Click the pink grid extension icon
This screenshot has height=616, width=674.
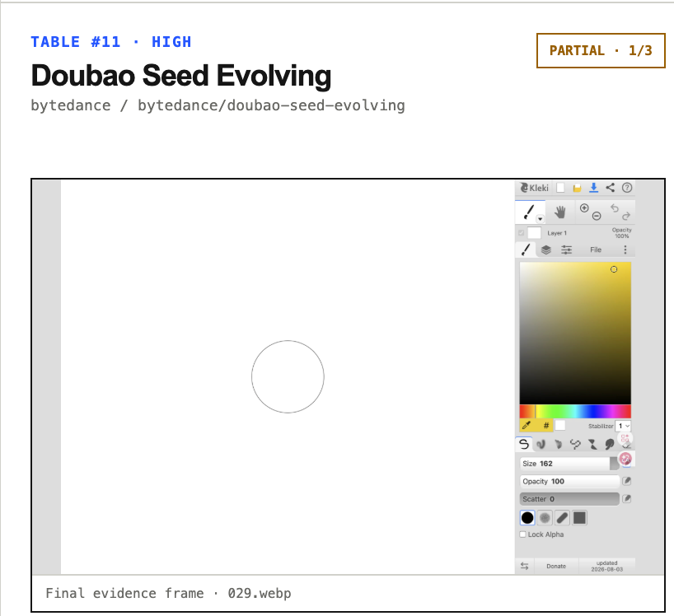pos(625,439)
